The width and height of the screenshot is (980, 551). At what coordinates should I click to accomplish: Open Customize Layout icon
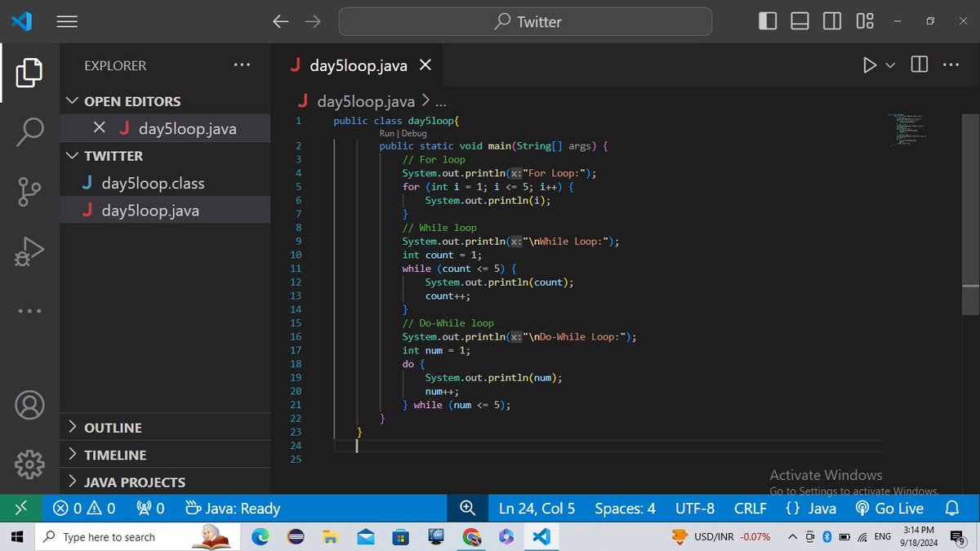tap(865, 21)
